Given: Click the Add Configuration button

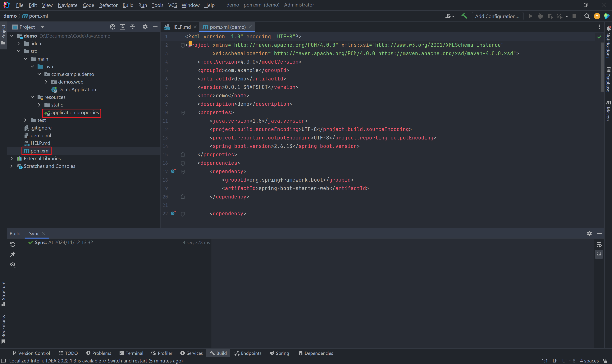Looking at the screenshot, I should point(497,16).
